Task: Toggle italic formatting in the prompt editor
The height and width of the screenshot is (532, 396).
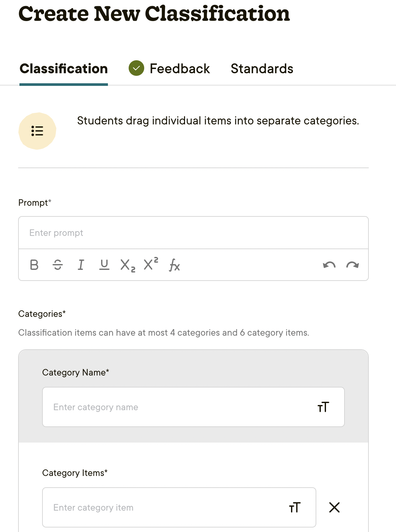Action: [80, 265]
